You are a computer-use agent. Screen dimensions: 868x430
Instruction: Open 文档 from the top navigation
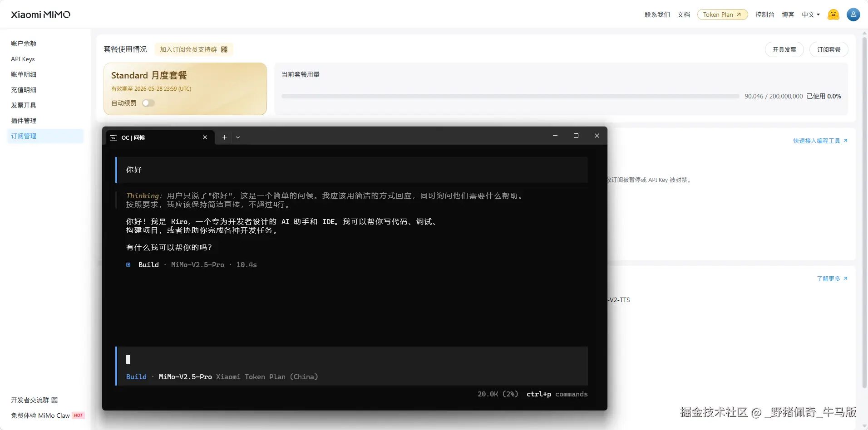[683, 14]
